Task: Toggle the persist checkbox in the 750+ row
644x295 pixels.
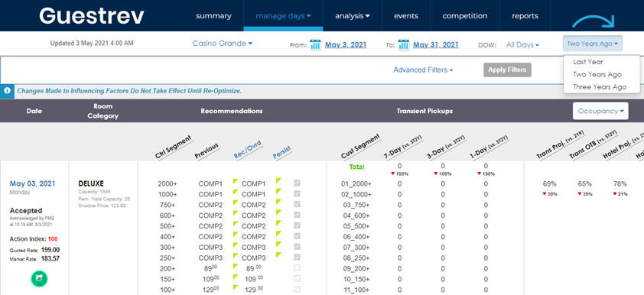Action: (297, 204)
